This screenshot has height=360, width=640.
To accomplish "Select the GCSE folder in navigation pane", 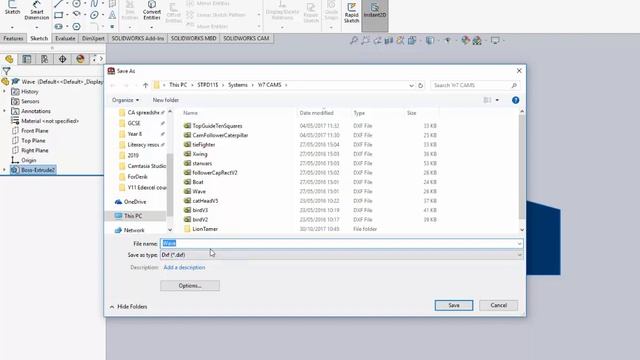I will click(134, 123).
